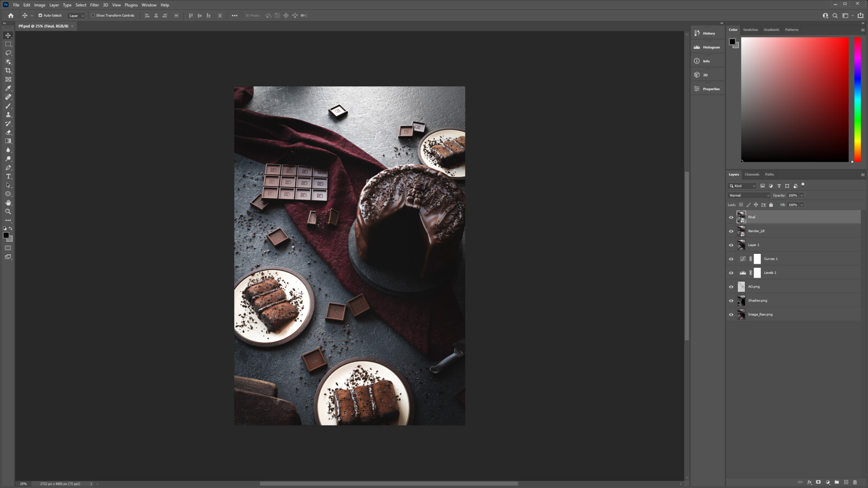Select the Hand tool
Image resolution: width=868 pixels, height=488 pixels.
click(x=8, y=203)
